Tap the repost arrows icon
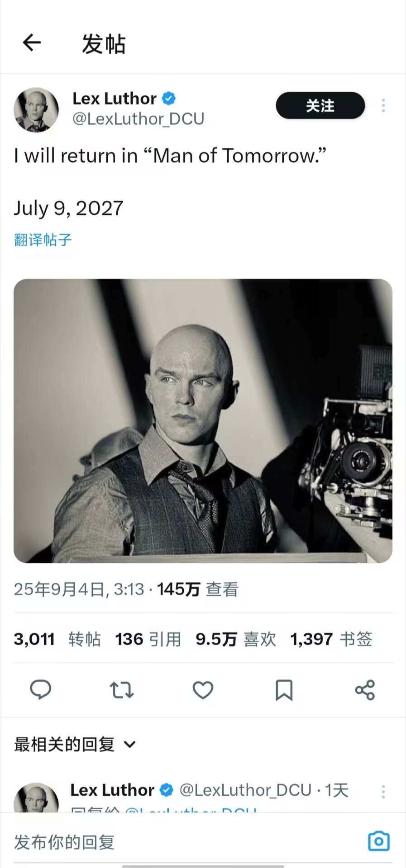Viewport: 406px width, 868px height. tap(121, 690)
